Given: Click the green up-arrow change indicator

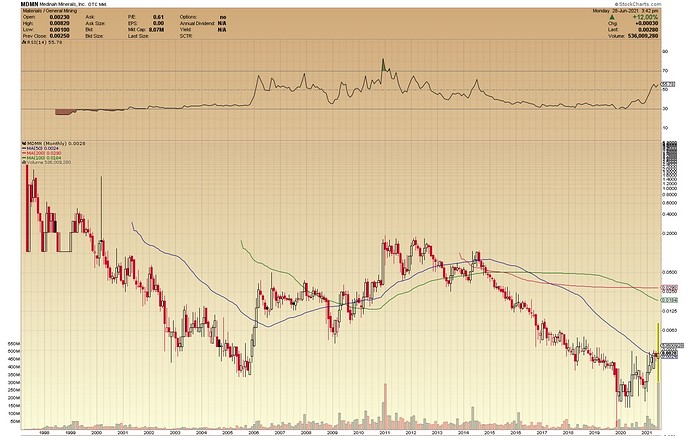Looking at the screenshot, I should click(613, 17).
